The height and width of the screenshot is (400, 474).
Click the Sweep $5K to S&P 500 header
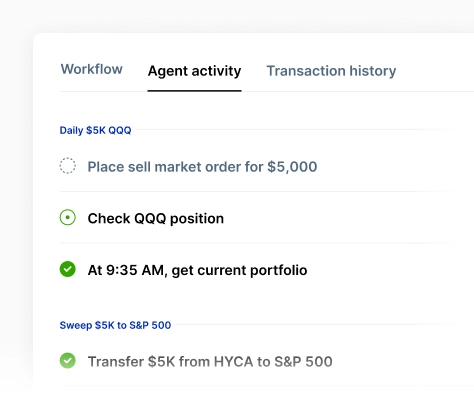(115, 325)
